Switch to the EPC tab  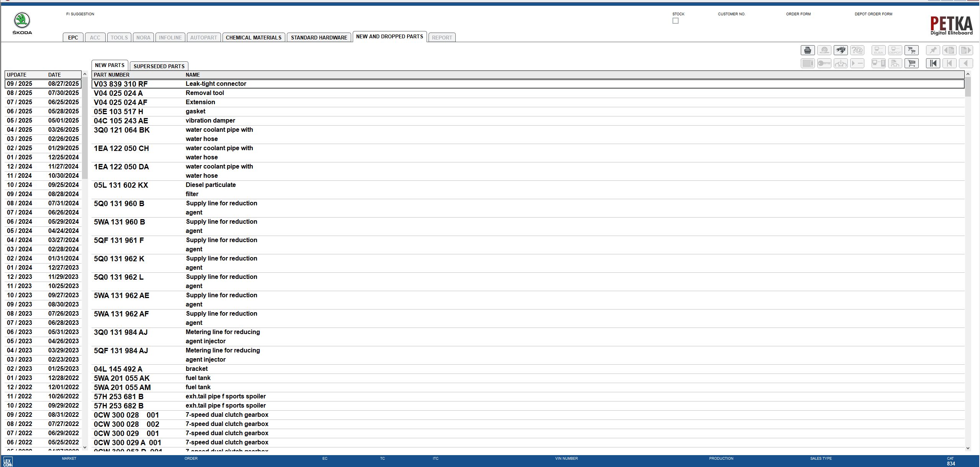click(73, 37)
